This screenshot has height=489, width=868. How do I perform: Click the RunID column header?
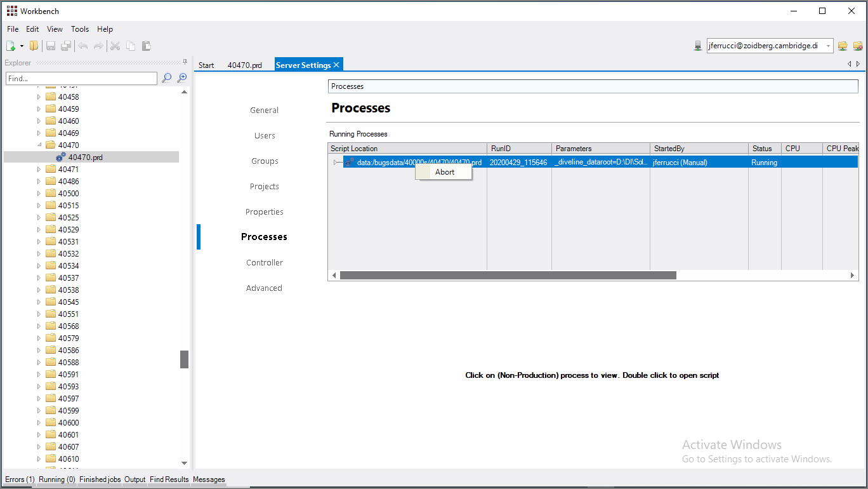click(x=519, y=149)
